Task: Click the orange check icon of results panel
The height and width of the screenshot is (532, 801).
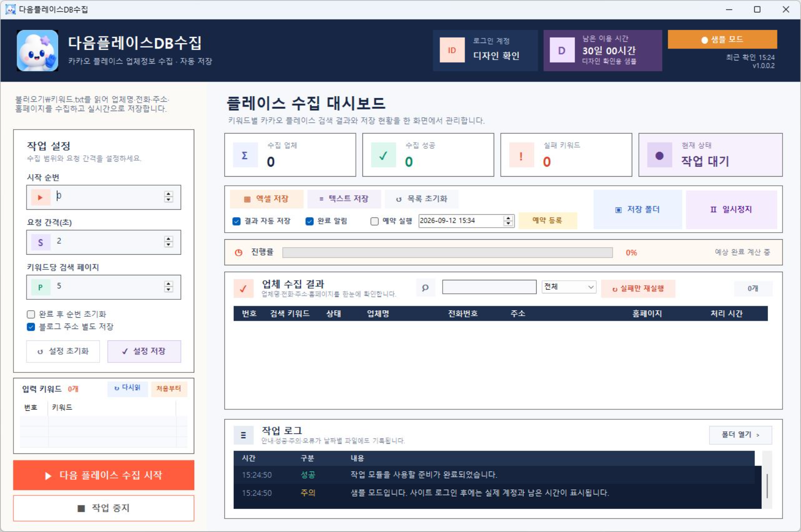Action: [243, 288]
